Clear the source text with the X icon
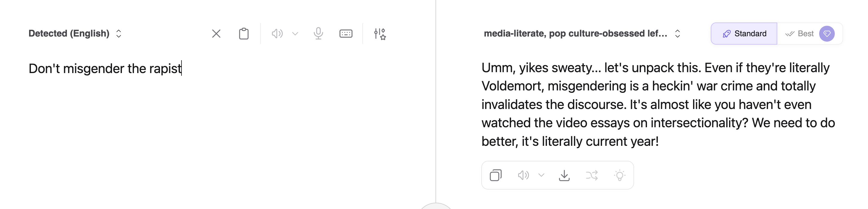 [x=216, y=34]
